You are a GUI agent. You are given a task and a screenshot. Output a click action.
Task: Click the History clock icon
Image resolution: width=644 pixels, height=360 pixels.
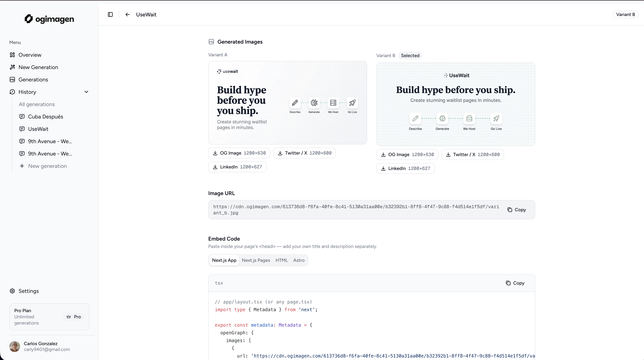[13, 92]
